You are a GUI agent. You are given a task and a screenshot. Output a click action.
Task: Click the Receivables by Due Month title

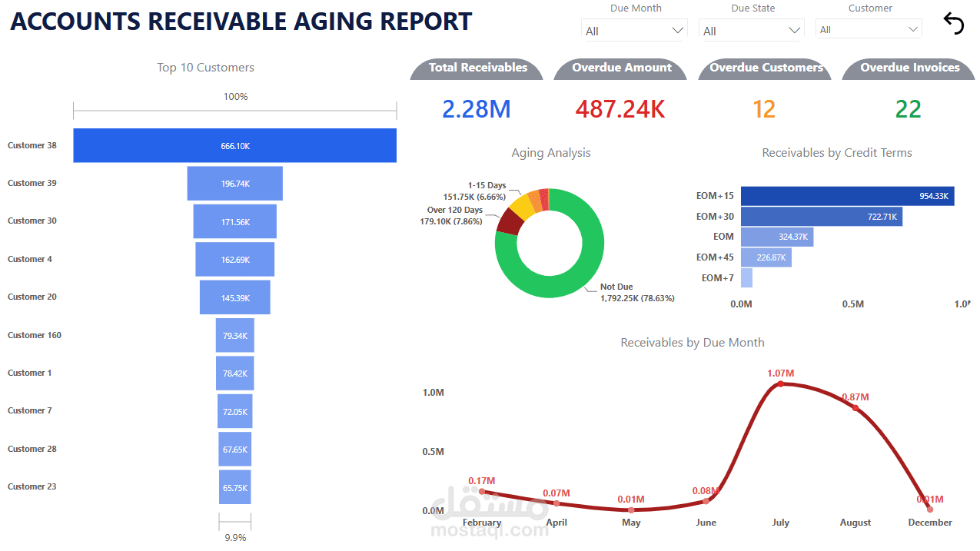point(693,343)
